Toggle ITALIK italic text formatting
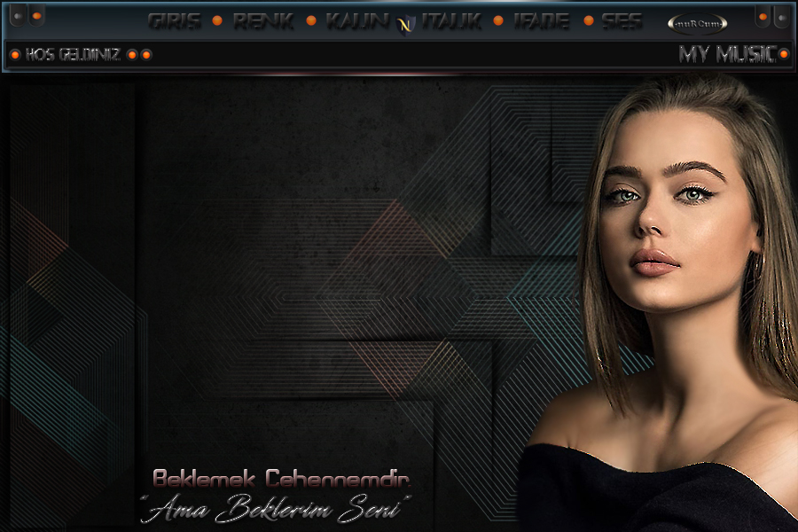The width and height of the screenshot is (798, 532). click(x=451, y=22)
